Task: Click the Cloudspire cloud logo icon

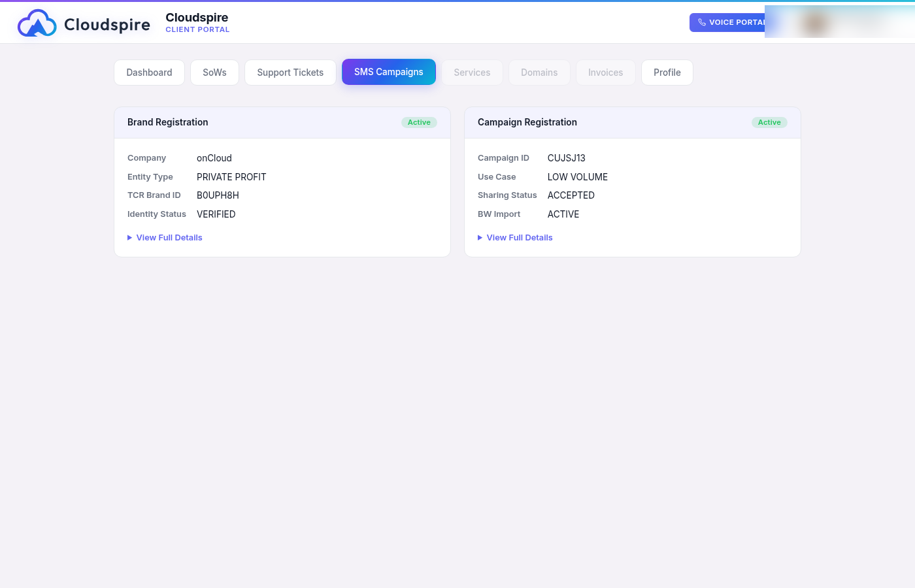Action: tap(37, 24)
